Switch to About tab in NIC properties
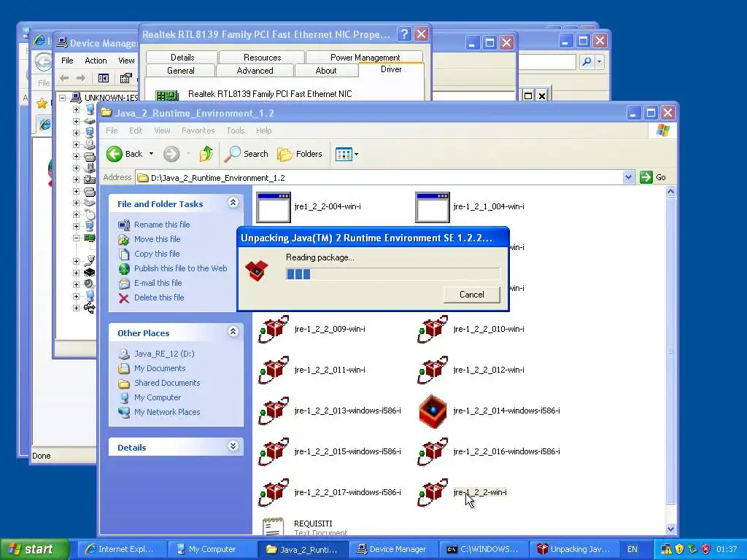 (x=326, y=71)
